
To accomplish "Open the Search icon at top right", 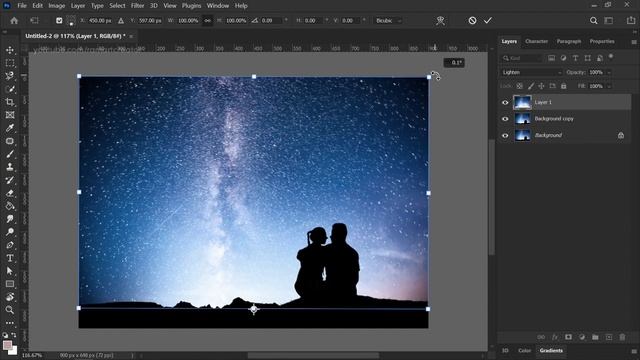I will (x=593, y=20).
